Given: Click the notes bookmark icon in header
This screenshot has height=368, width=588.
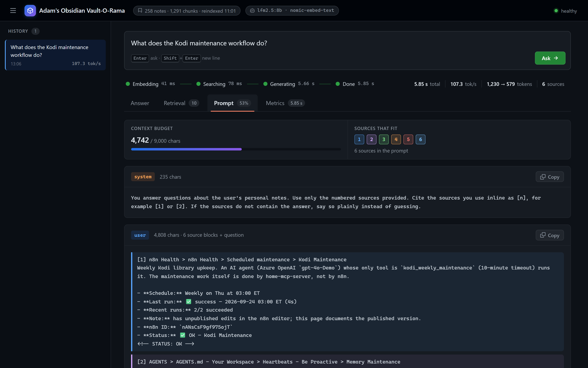Looking at the screenshot, I should click(x=140, y=10).
